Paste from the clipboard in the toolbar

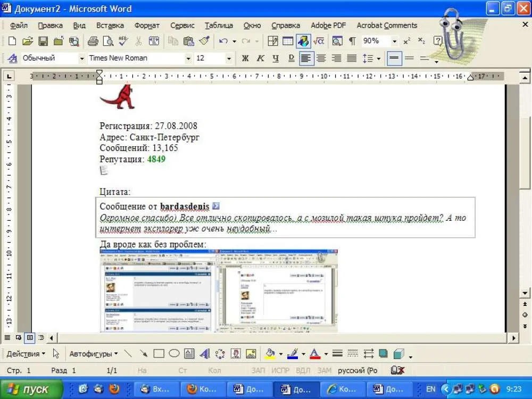(x=189, y=41)
